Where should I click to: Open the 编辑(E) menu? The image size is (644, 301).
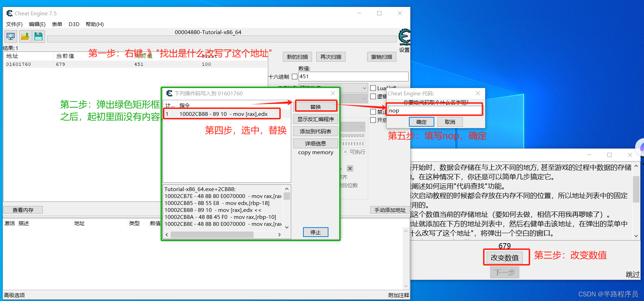pyautogui.click(x=37, y=24)
